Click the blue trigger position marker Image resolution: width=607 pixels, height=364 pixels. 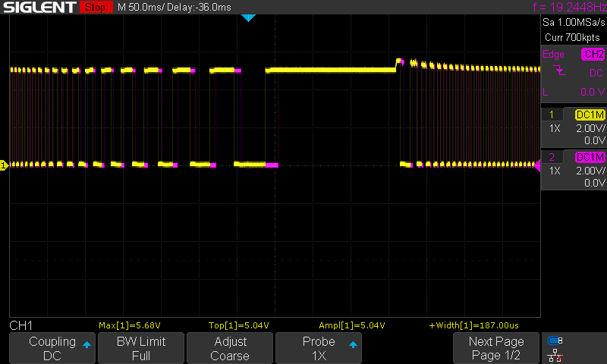point(248,17)
